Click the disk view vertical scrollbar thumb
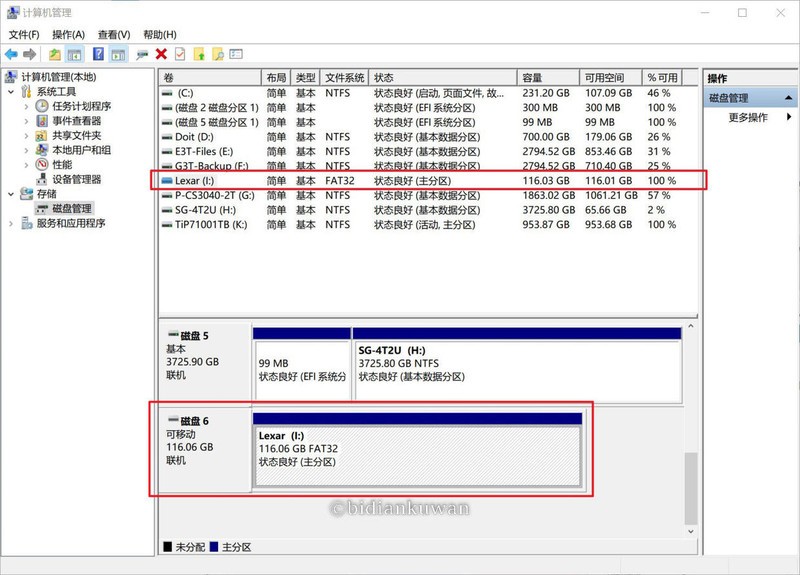This screenshot has height=575, width=800. (690, 488)
